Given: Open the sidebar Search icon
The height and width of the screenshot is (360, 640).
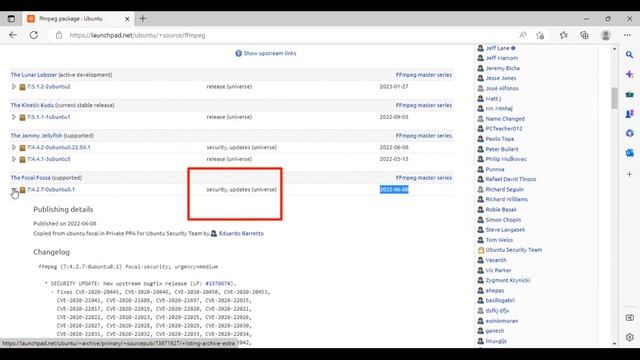Looking at the screenshot, I should (x=629, y=55).
